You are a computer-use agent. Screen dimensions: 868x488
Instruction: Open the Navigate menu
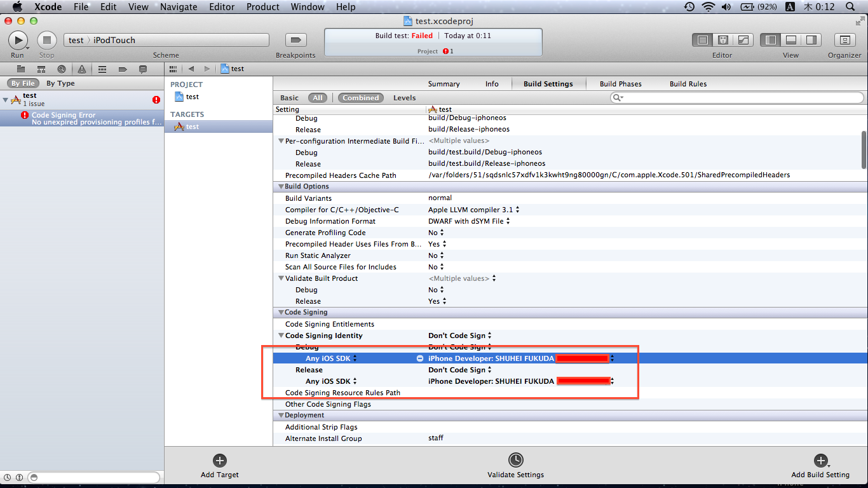tap(179, 7)
